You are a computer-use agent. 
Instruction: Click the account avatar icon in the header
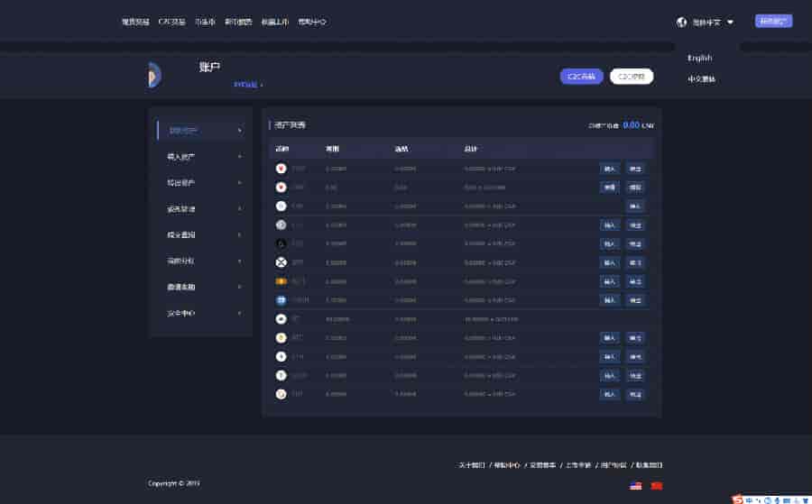pyautogui.click(x=154, y=76)
